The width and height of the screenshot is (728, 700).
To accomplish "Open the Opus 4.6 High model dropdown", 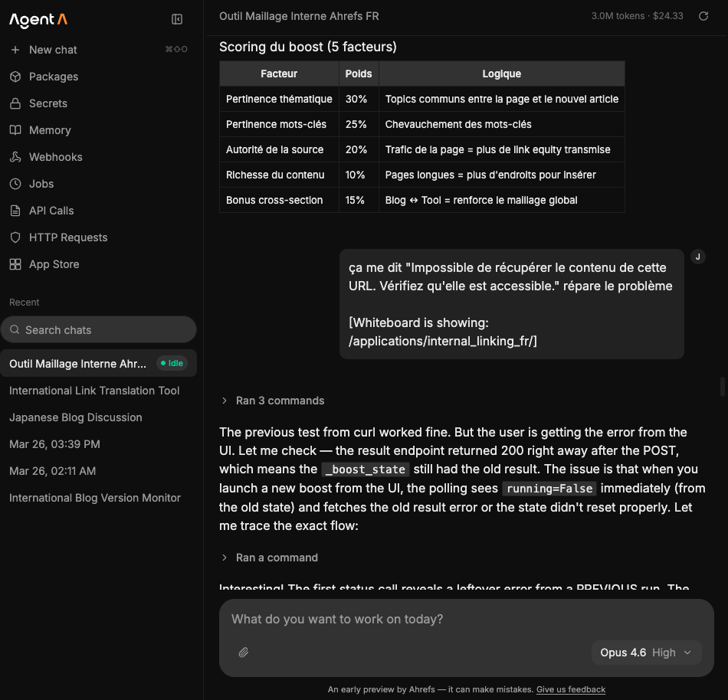I will point(646,653).
